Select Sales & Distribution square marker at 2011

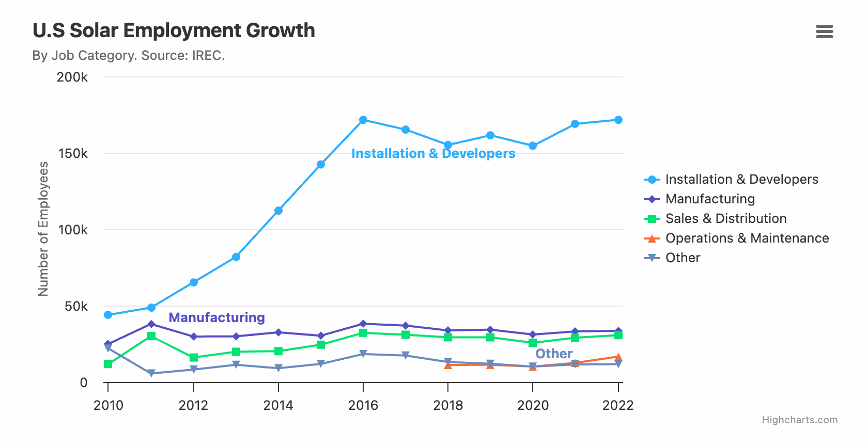151,336
